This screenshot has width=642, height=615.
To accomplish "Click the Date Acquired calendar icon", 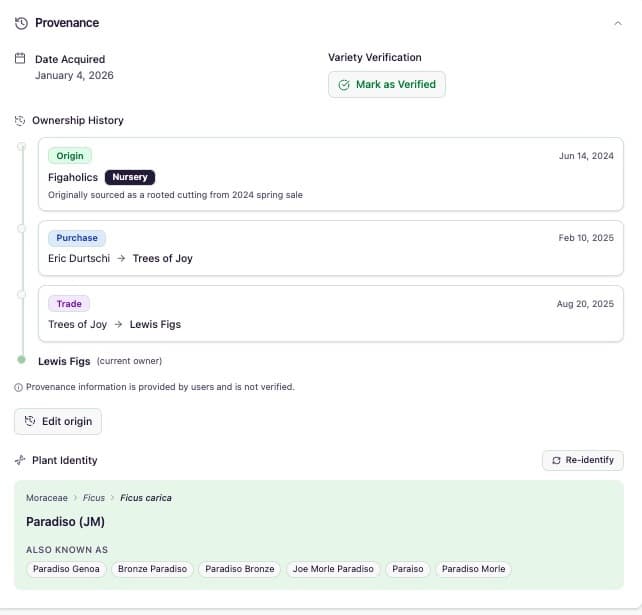I will pos(20,59).
